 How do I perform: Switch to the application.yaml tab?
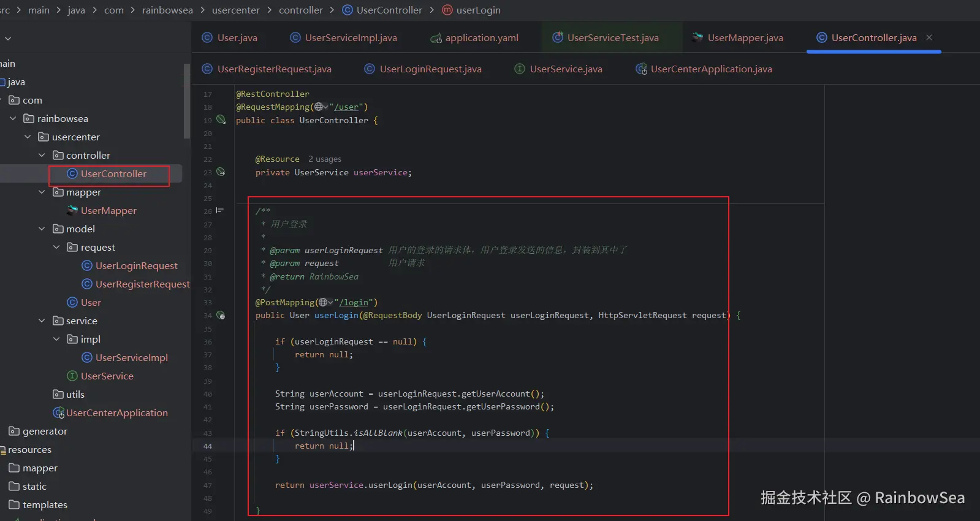point(481,38)
